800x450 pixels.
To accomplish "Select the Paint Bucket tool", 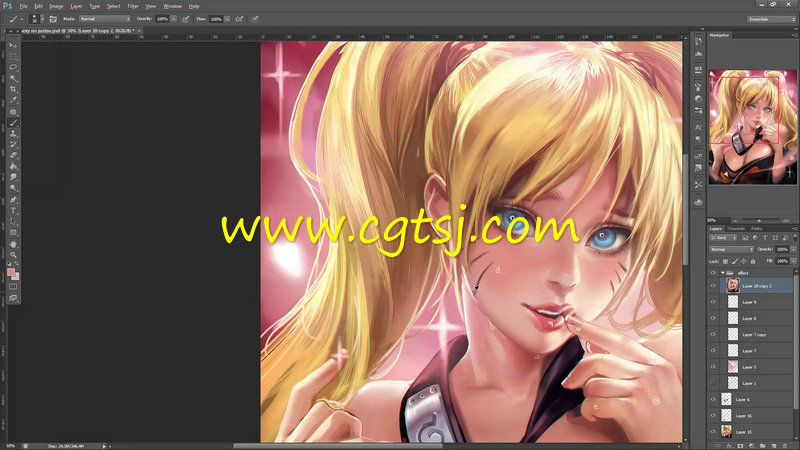I will 13,166.
